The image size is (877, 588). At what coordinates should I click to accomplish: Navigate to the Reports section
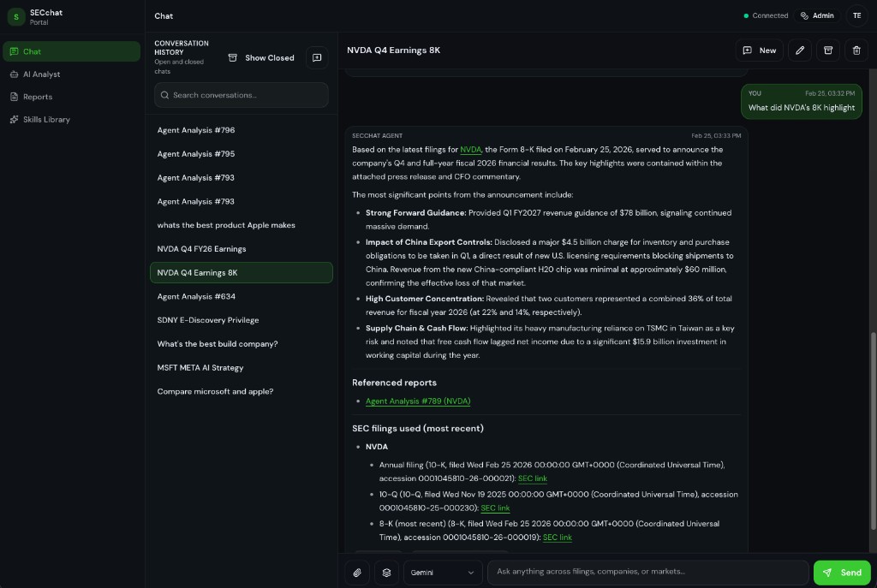pos(38,97)
